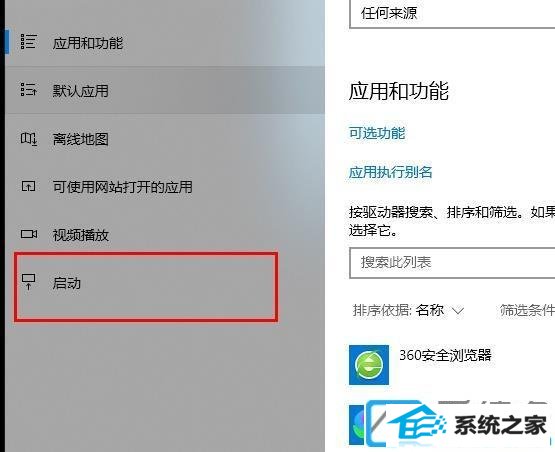
Task: Open the 可选功能 link
Action: 377,133
